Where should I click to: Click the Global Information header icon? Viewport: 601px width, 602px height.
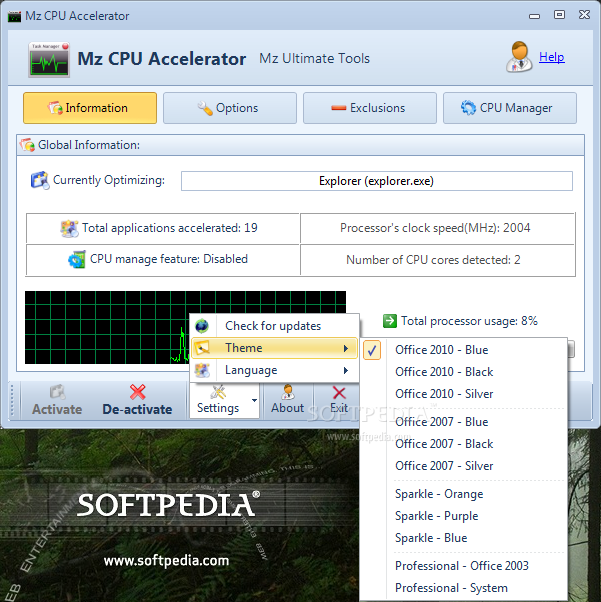[27, 145]
